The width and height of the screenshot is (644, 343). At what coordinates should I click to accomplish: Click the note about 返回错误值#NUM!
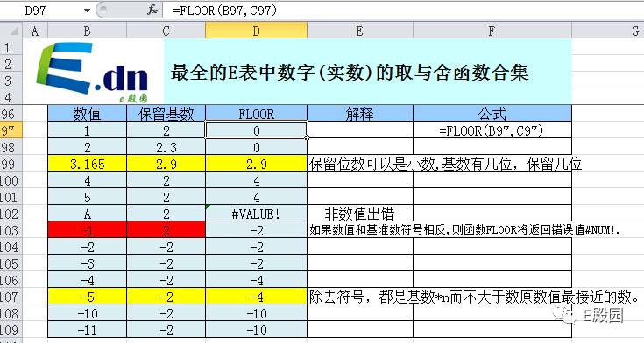point(464,230)
